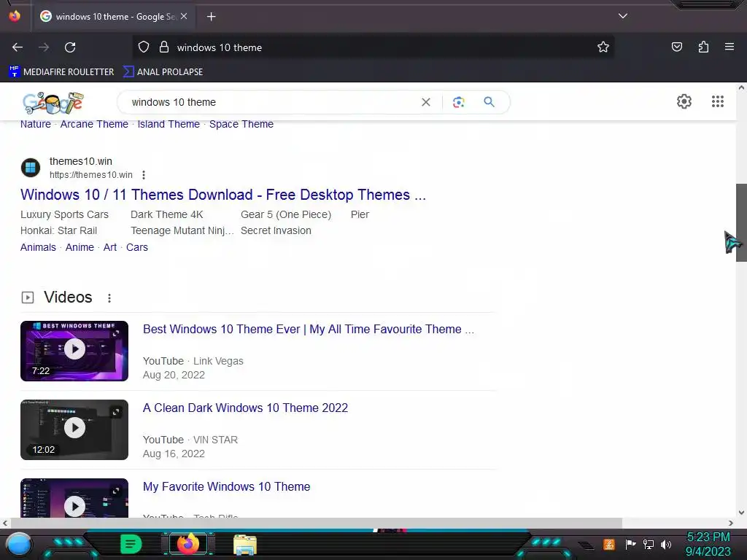Viewport: 747px width, 560px height.
Task: Open Space Theme link
Action: [x=241, y=124]
